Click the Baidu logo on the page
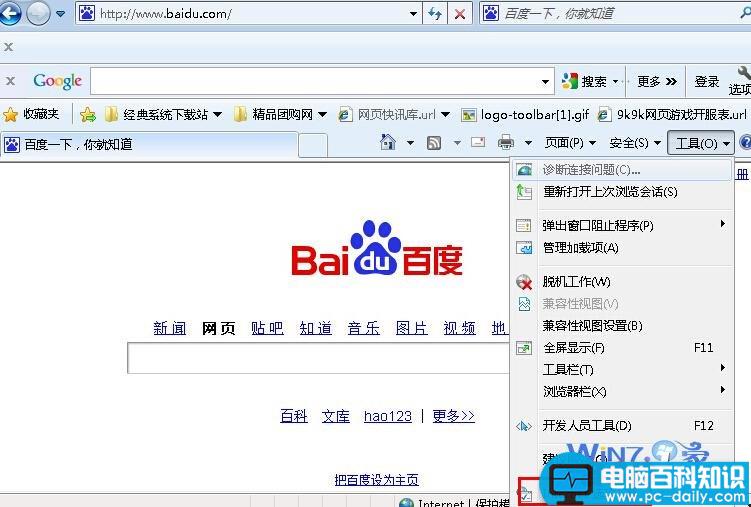This screenshot has height=507, width=751. click(377, 248)
